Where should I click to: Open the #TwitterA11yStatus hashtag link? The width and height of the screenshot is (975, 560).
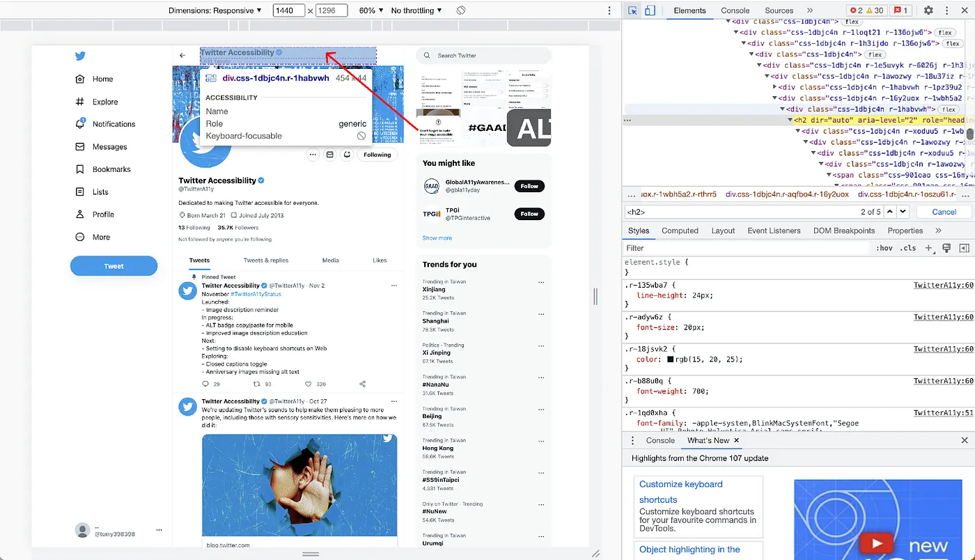coord(256,294)
